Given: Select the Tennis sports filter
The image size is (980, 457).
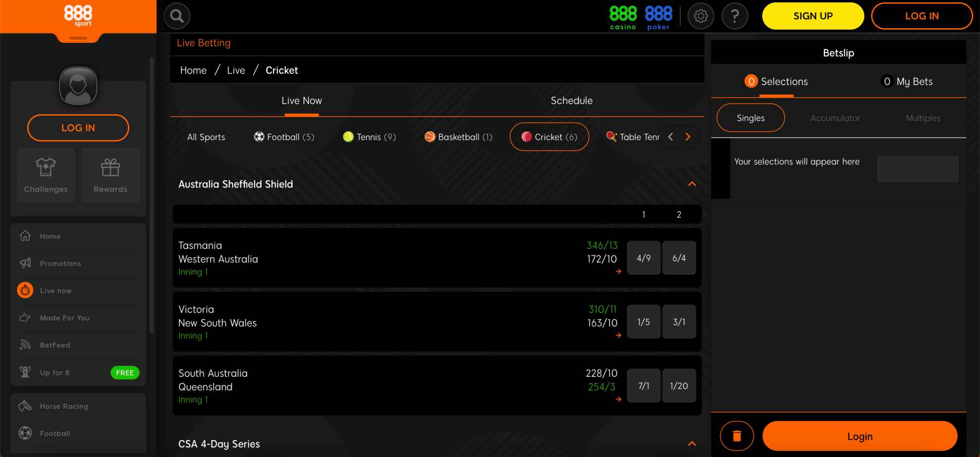Looking at the screenshot, I should [x=369, y=137].
